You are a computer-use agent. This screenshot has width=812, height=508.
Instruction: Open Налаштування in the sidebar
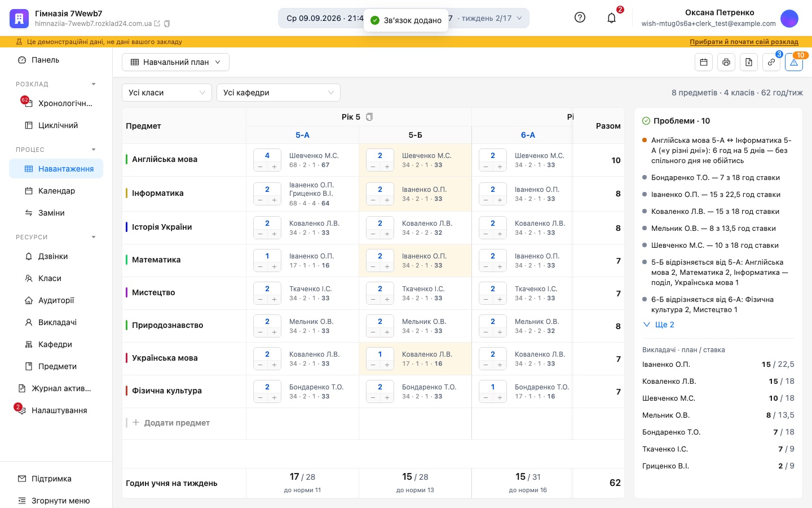[x=56, y=410]
